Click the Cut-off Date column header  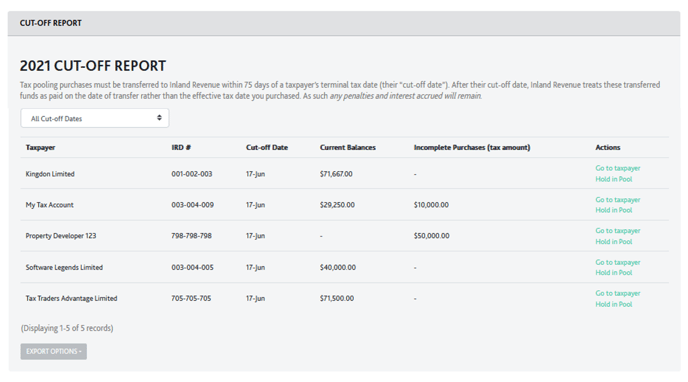(267, 147)
